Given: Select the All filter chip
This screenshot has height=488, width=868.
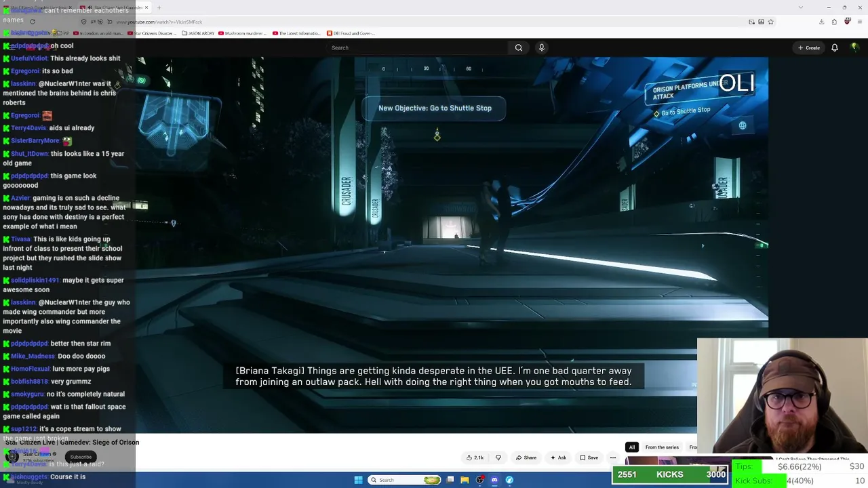Looking at the screenshot, I should tap(631, 447).
